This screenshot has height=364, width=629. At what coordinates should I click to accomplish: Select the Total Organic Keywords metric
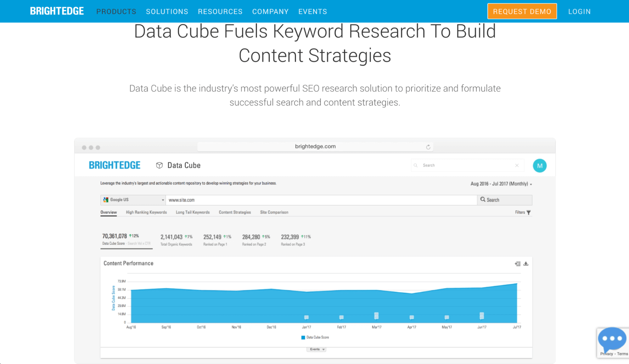click(176, 240)
